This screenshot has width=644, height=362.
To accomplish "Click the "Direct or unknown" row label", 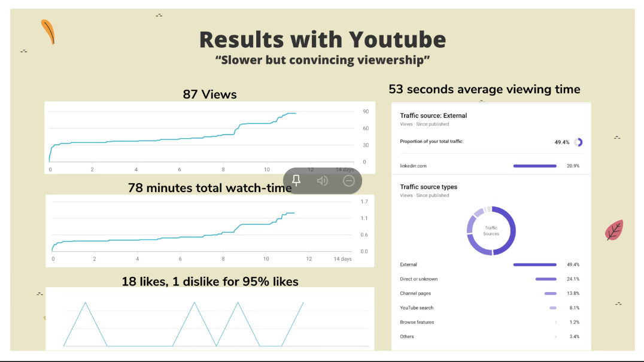I will coord(419,279).
